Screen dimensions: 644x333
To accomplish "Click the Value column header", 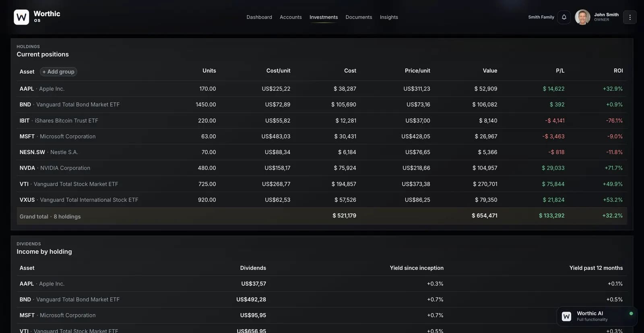I will pyautogui.click(x=490, y=70).
